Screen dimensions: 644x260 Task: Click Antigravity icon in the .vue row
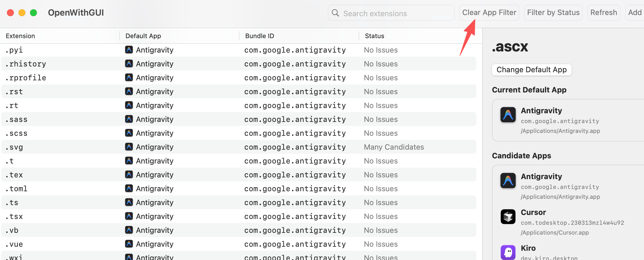pos(129,244)
